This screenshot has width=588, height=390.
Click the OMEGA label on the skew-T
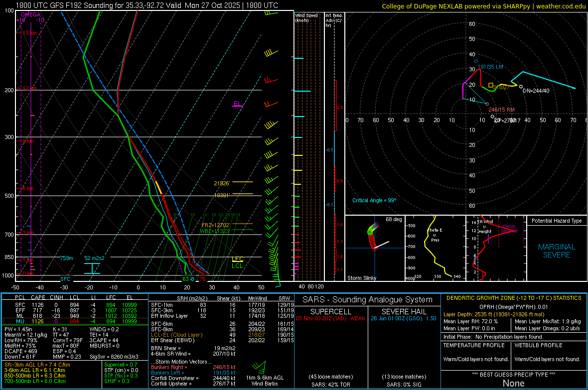tap(31, 14)
